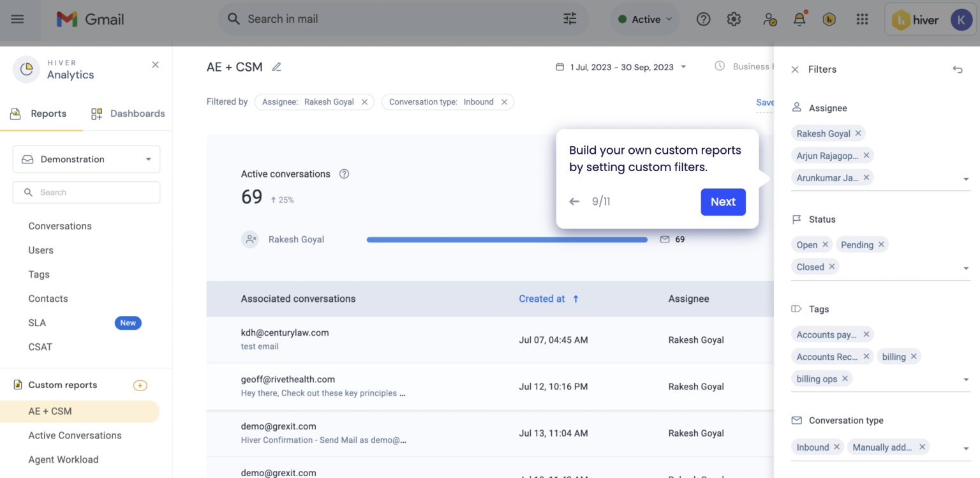Open the Google apps grid
This screenshot has width=980, height=478.
pos(862,19)
